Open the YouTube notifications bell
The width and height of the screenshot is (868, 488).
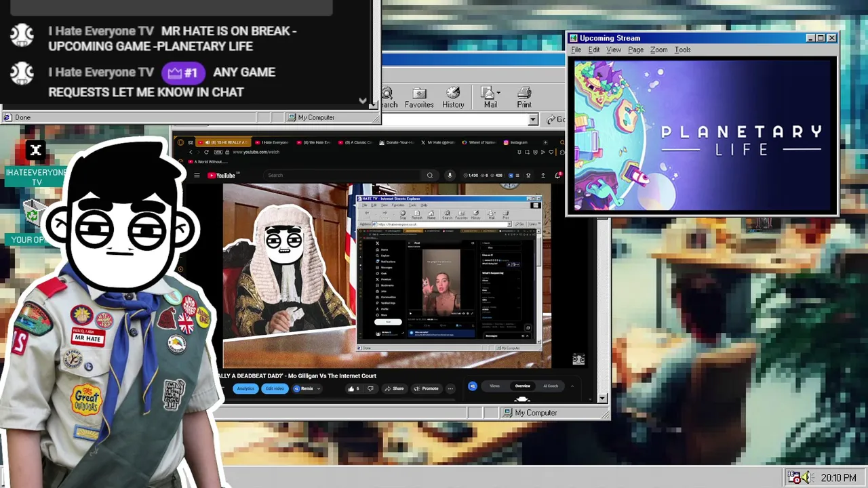pyautogui.click(x=557, y=176)
